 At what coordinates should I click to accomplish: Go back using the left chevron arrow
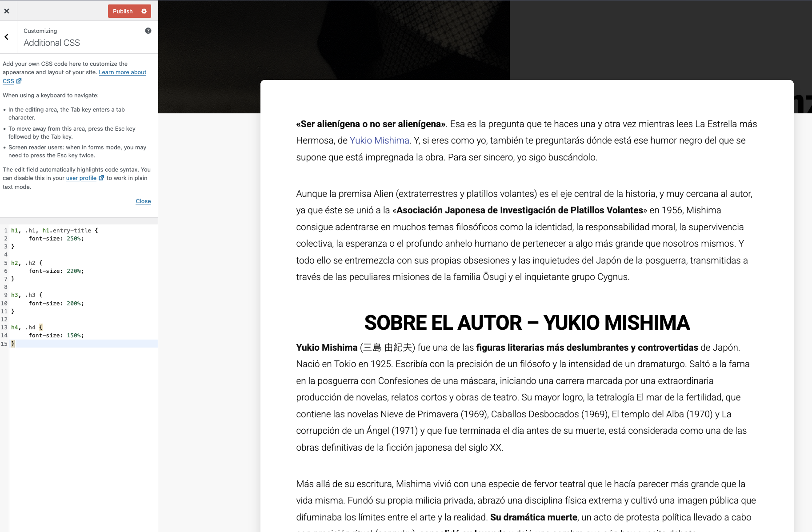point(7,37)
